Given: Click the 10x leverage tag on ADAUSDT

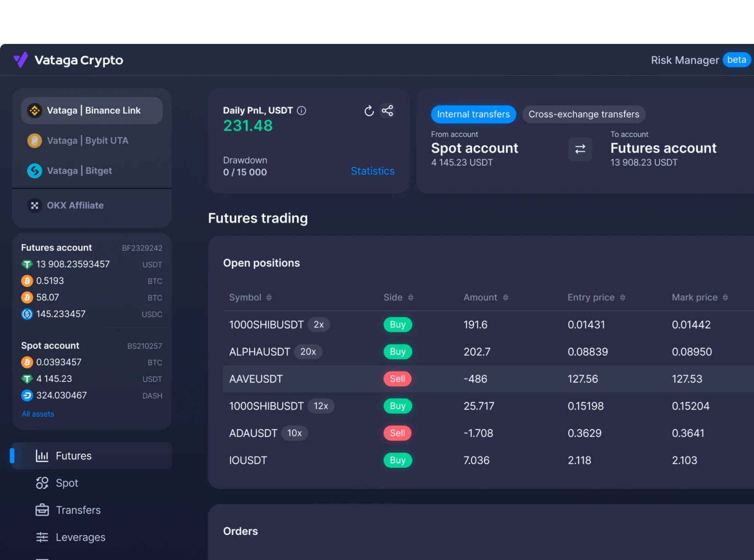Looking at the screenshot, I should [294, 433].
